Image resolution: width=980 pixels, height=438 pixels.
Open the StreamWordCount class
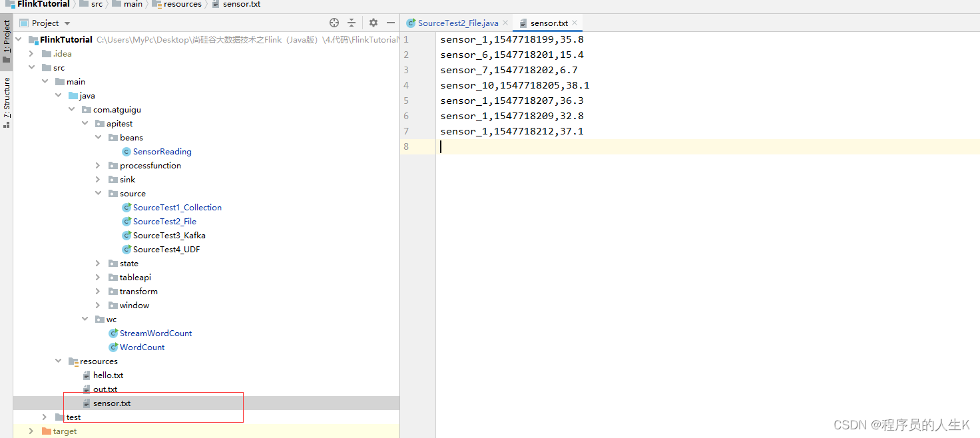tap(156, 333)
